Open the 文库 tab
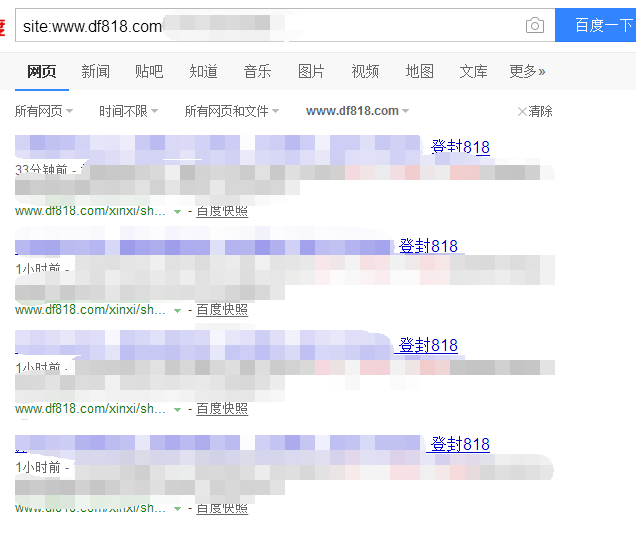This screenshot has height=533, width=636. tap(473, 71)
